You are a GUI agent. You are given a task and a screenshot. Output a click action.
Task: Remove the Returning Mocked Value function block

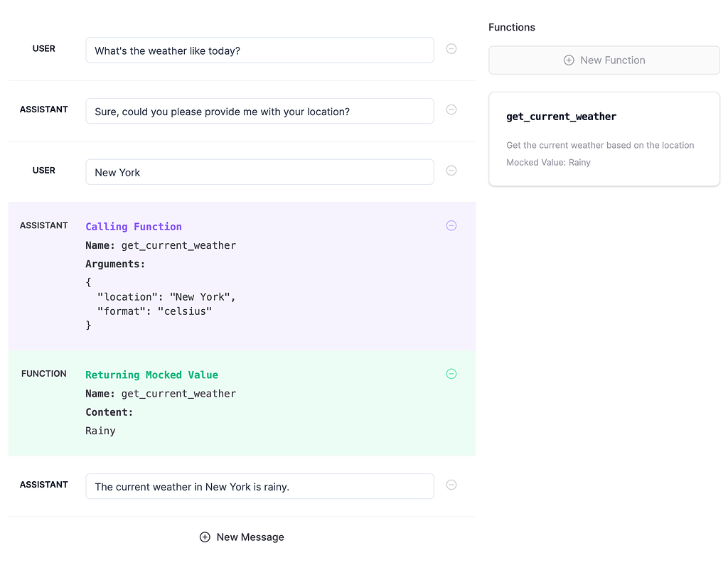point(451,373)
